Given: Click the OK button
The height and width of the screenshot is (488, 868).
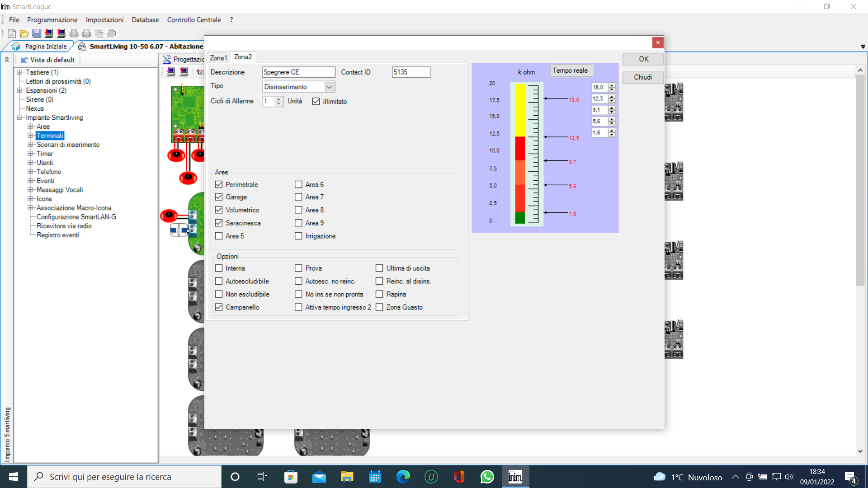Looking at the screenshot, I should click(x=643, y=59).
